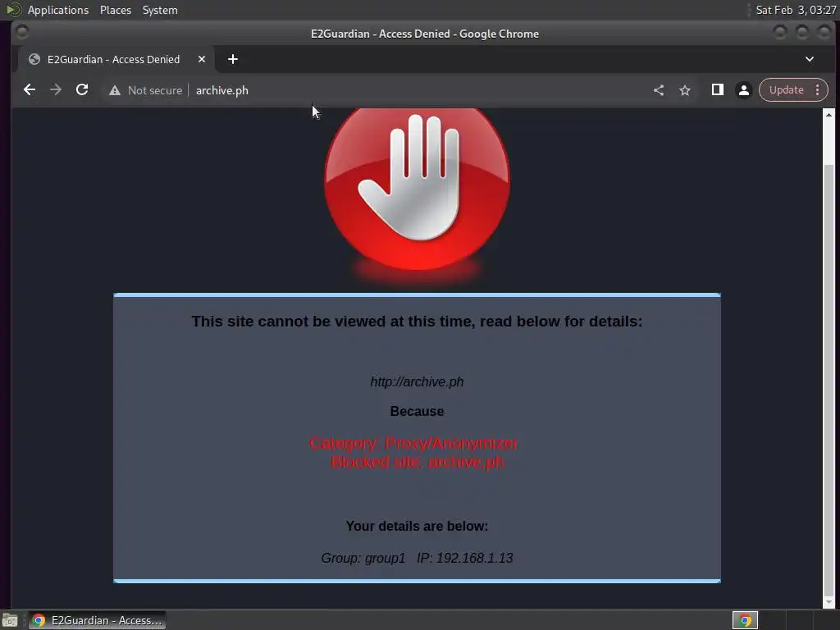
Task: Expand the tab search dropdown chevron
Action: point(810,59)
